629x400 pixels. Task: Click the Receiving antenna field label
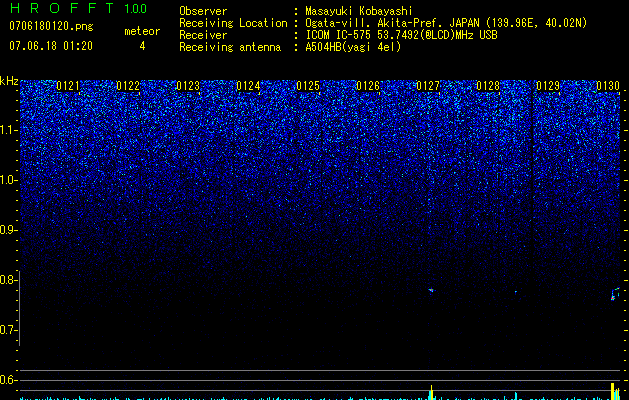click(x=230, y=47)
